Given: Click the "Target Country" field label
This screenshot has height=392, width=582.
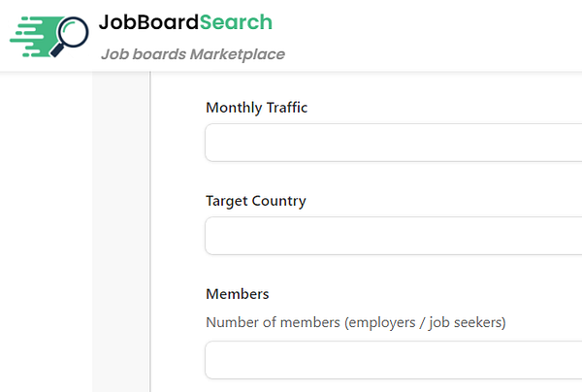Looking at the screenshot, I should [255, 201].
